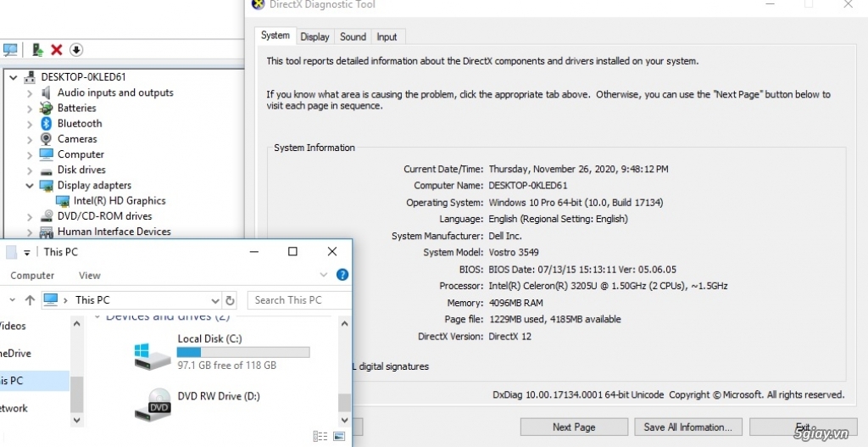Select the Computer monitor icon in device tree
868x447 pixels.
(47, 154)
